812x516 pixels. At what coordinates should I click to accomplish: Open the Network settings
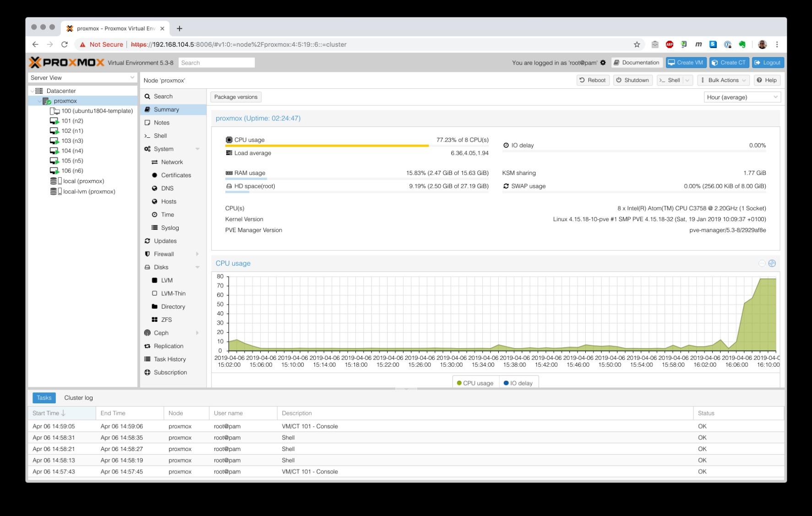click(173, 162)
